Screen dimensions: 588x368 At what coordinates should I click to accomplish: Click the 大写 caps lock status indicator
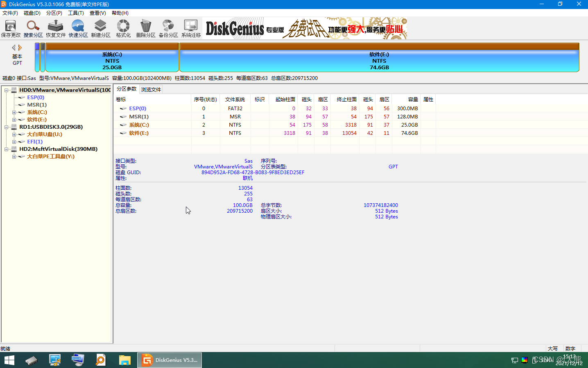553,349
